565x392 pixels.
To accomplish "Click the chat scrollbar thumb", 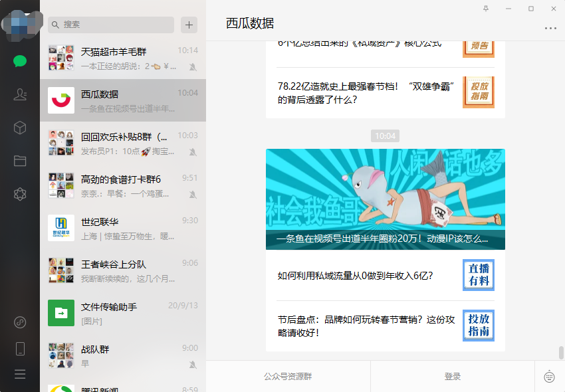I will click(x=561, y=353).
